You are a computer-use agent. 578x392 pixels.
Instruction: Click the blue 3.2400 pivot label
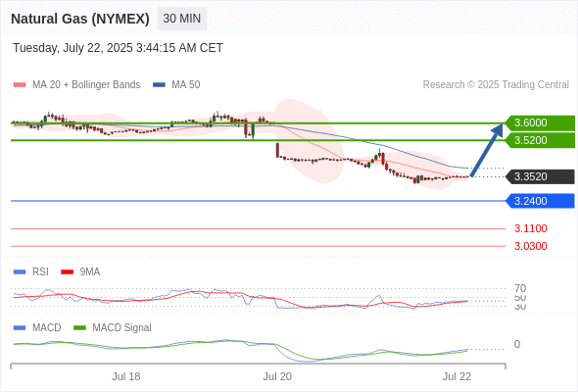point(541,201)
